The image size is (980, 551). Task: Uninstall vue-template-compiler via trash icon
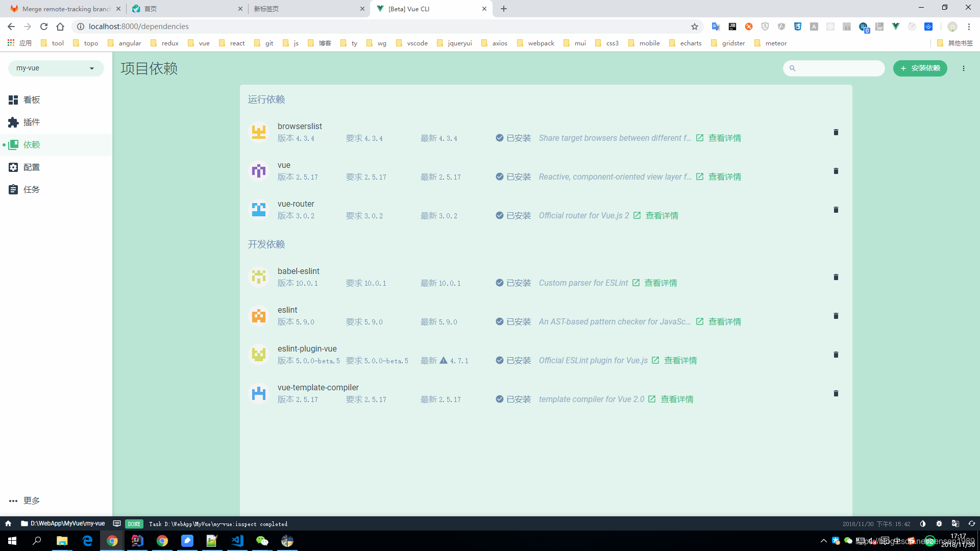(x=836, y=393)
